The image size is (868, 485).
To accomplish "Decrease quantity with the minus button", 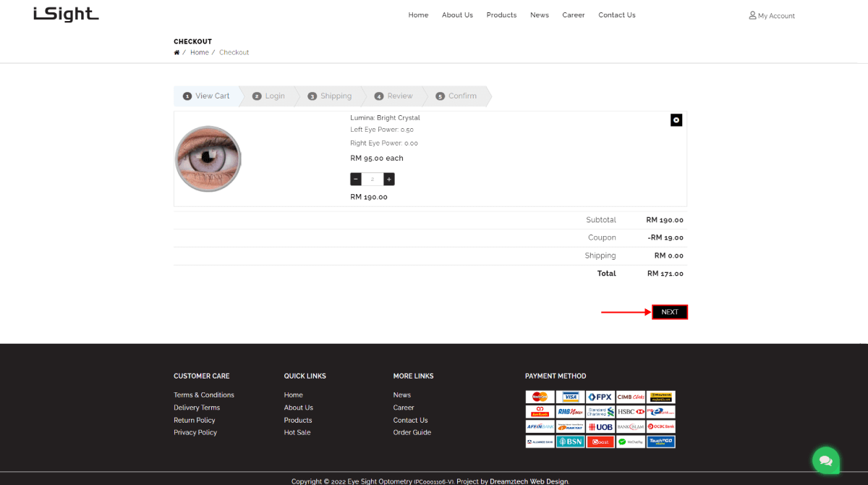I will point(356,179).
